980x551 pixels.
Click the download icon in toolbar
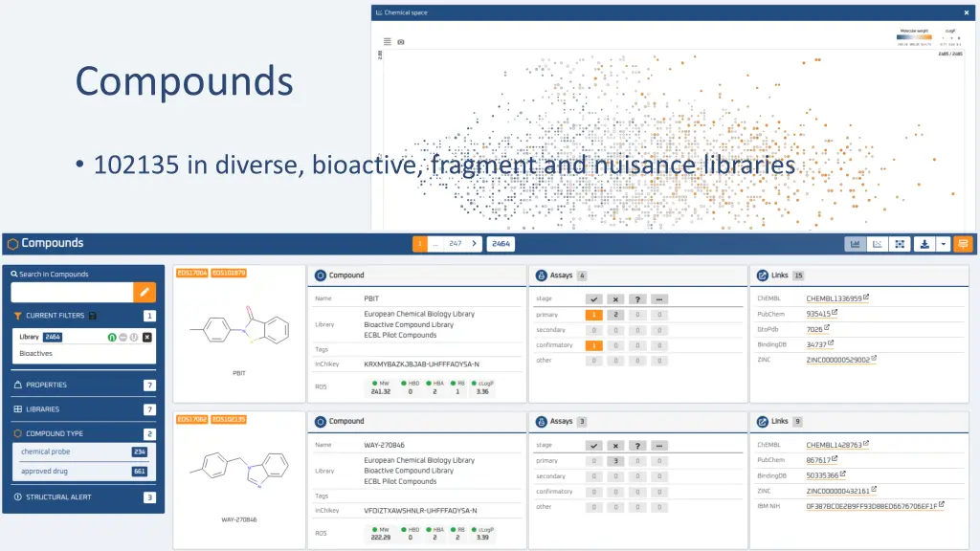[x=924, y=244]
